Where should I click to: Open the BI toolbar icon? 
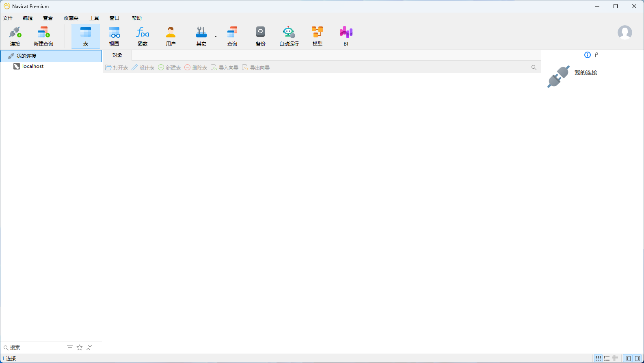tap(346, 36)
